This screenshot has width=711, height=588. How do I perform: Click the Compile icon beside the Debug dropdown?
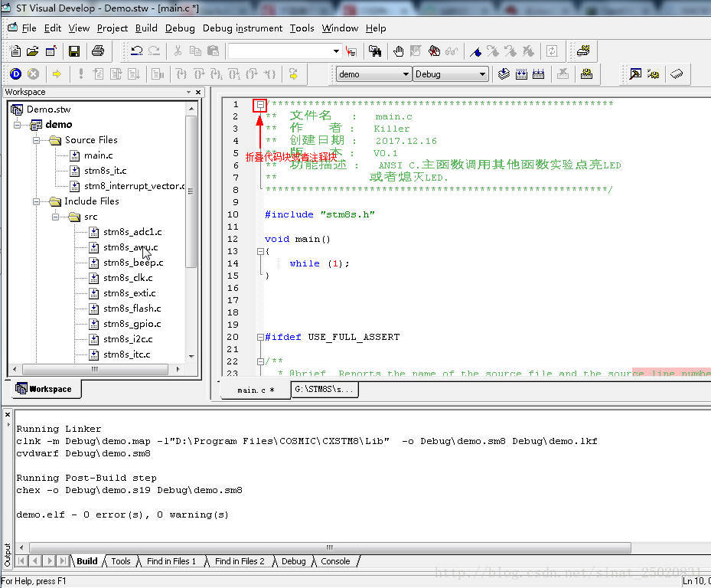click(504, 74)
